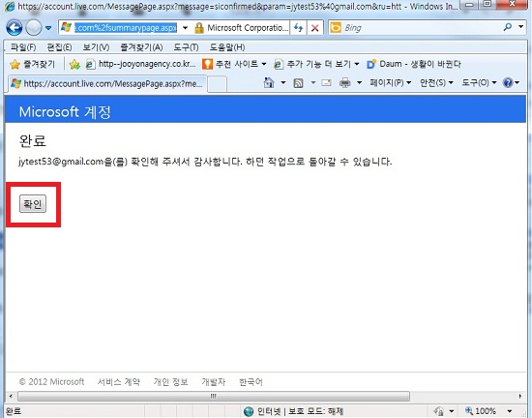Click the red Stop loading icon

[x=315, y=28]
